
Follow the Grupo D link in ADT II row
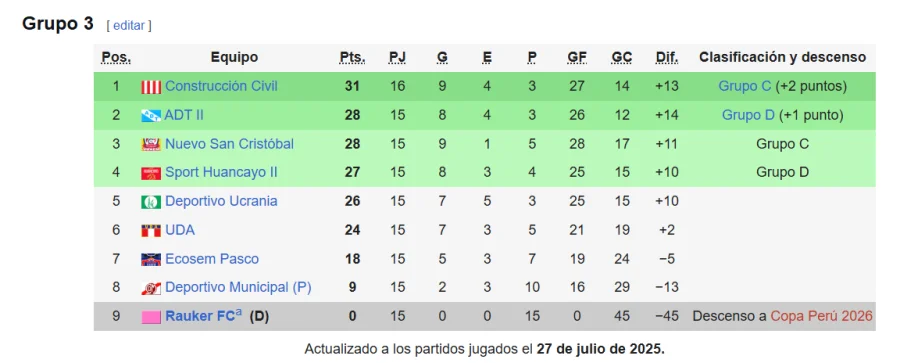(748, 115)
